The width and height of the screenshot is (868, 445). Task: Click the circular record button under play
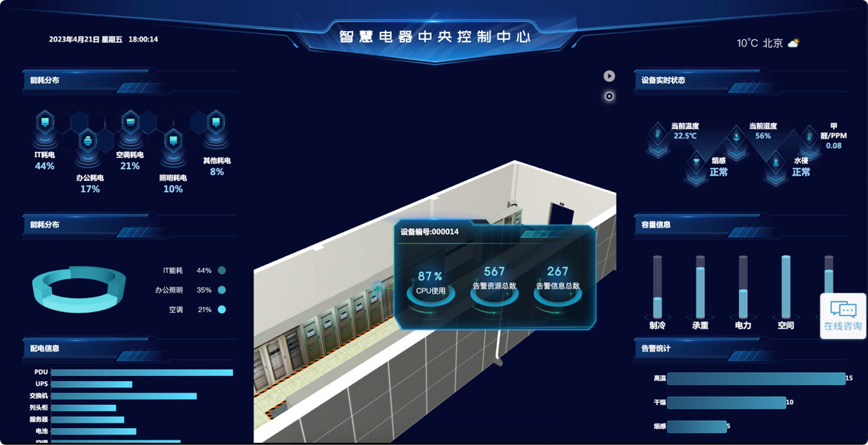click(609, 96)
